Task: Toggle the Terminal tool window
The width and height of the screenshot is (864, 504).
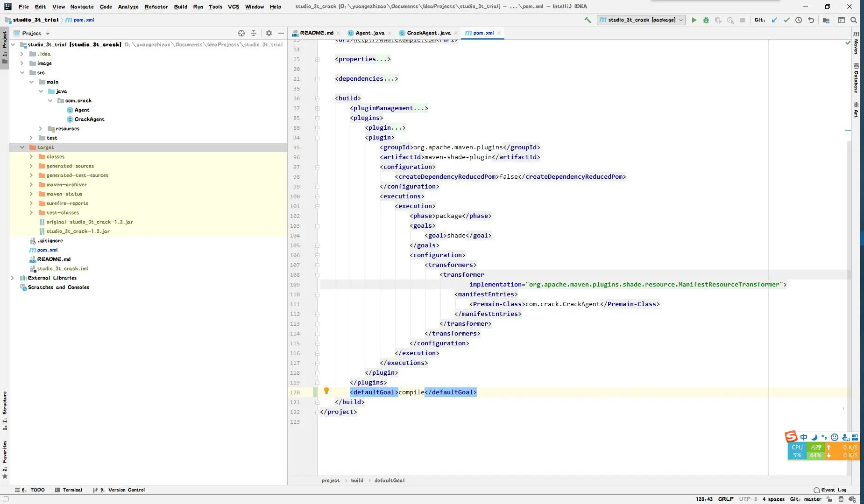Action: click(69, 490)
